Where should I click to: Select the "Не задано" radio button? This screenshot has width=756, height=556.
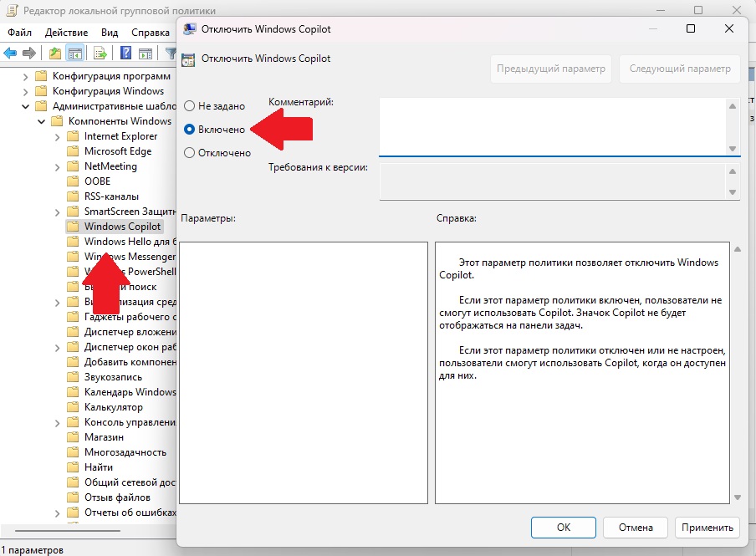190,106
